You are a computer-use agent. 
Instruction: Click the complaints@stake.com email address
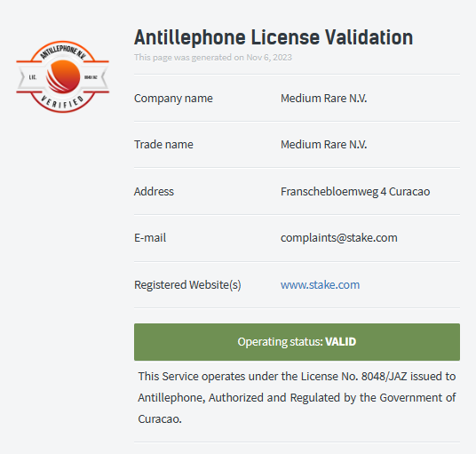point(338,238)
